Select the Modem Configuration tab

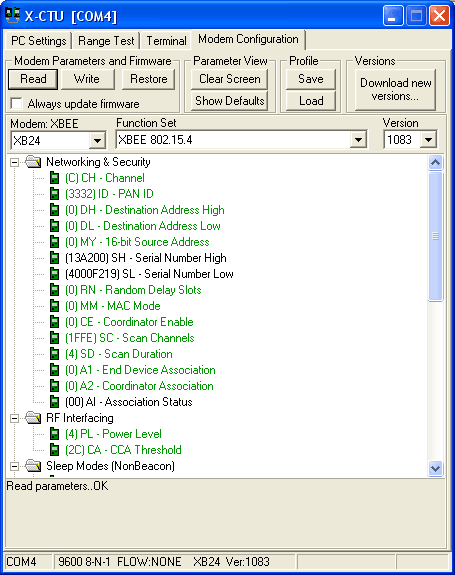pyautogui.click(x=248, y=39)
